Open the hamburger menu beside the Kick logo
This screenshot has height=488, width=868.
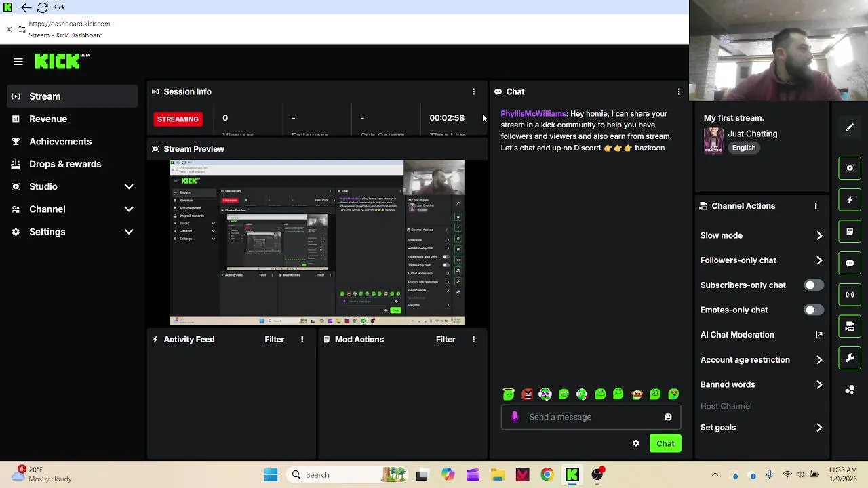pos(18,62)
